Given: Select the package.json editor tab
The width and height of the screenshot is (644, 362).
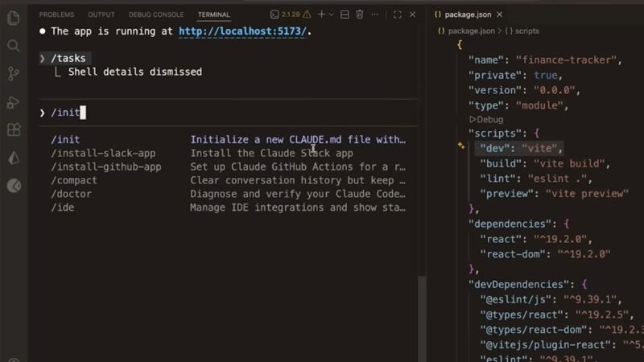Looking at the screenshot, I should [x=468, y=14].
